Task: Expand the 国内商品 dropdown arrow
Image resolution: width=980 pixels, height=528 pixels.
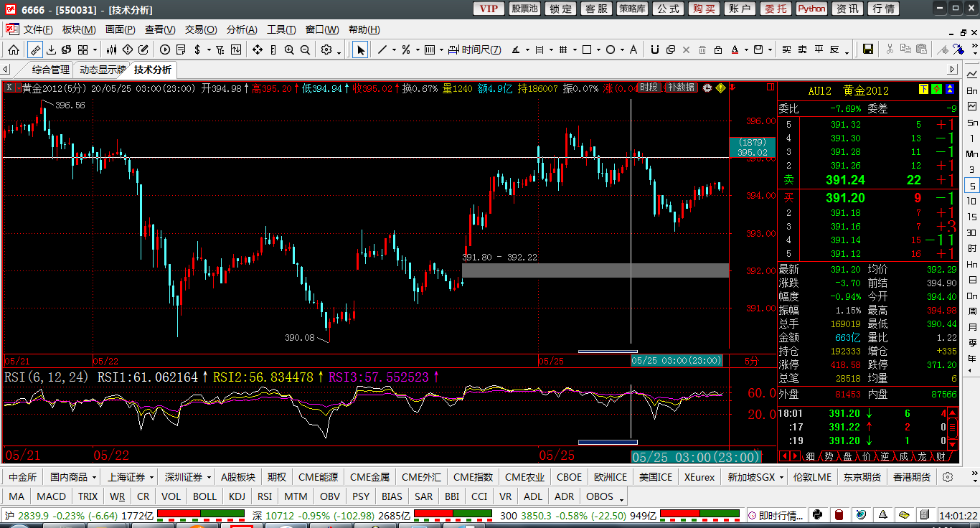Action: pos(94,477)
